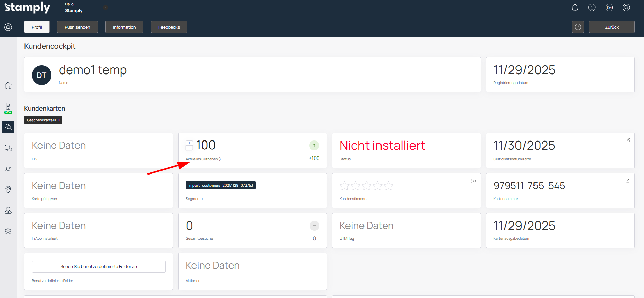Open the settings gear in sidebar
The image size is (644, 298).
point(8,231)
